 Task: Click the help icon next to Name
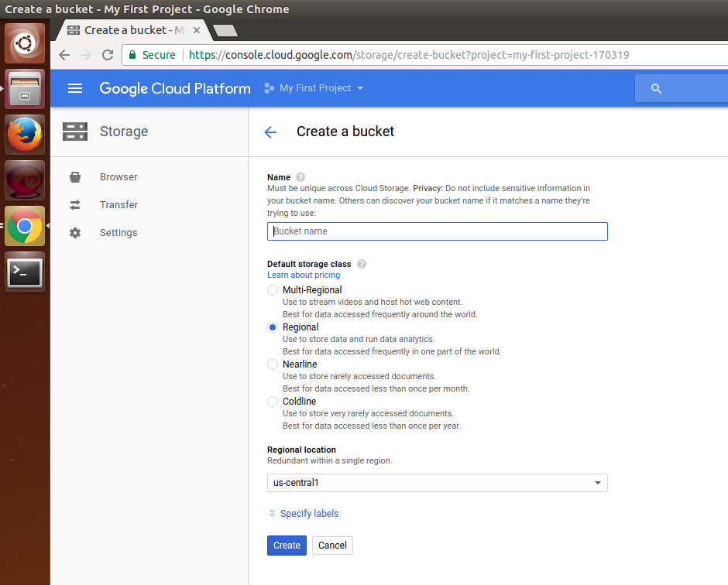[x=300, y=177]
